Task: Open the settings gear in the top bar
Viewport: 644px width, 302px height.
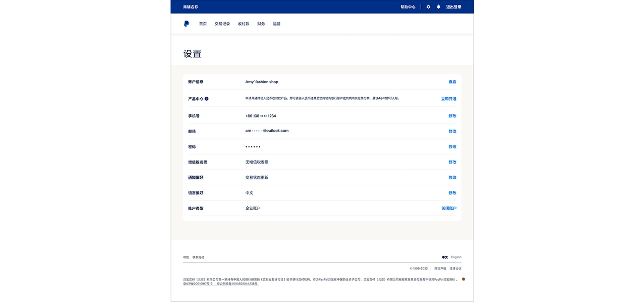Action: coord(428,7)
